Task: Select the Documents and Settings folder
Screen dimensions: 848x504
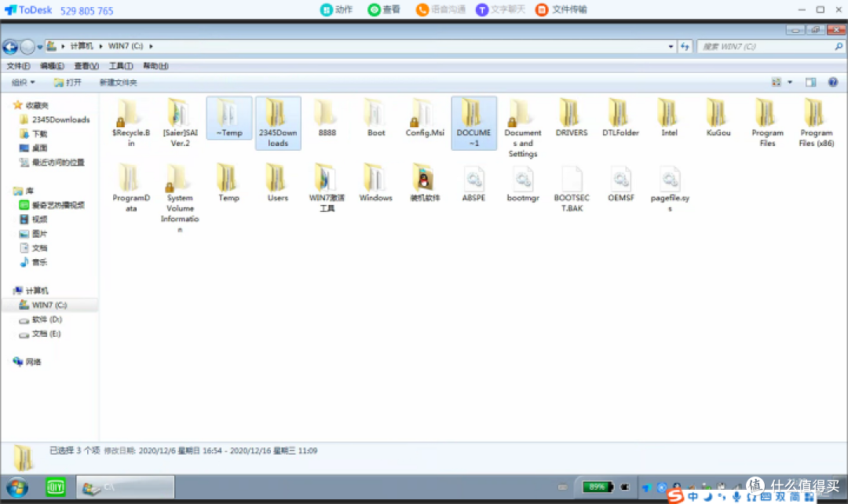Action: pos(522,128)
